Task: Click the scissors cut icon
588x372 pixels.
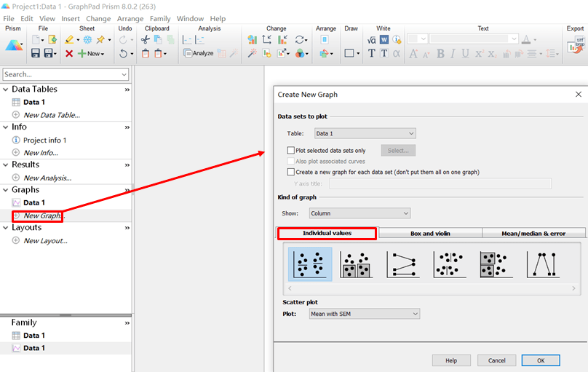Action: pyautogui.click(x=146, y=39)
